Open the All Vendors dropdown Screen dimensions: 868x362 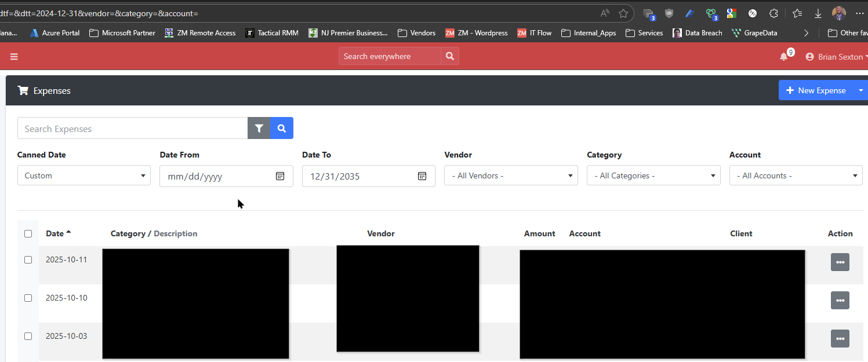tap(510, 175)
